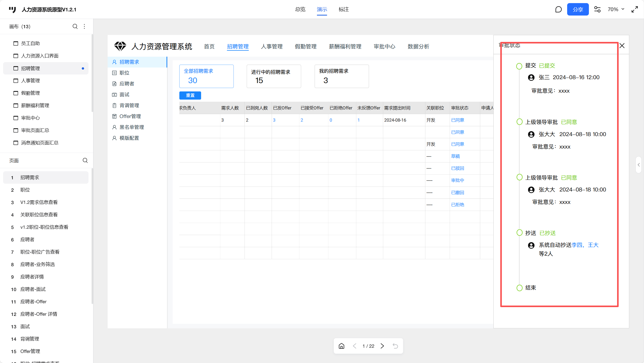Screen dimensions: 644x363
Task: Switch to the 标注 tab
Action: (x=344, y=10)
